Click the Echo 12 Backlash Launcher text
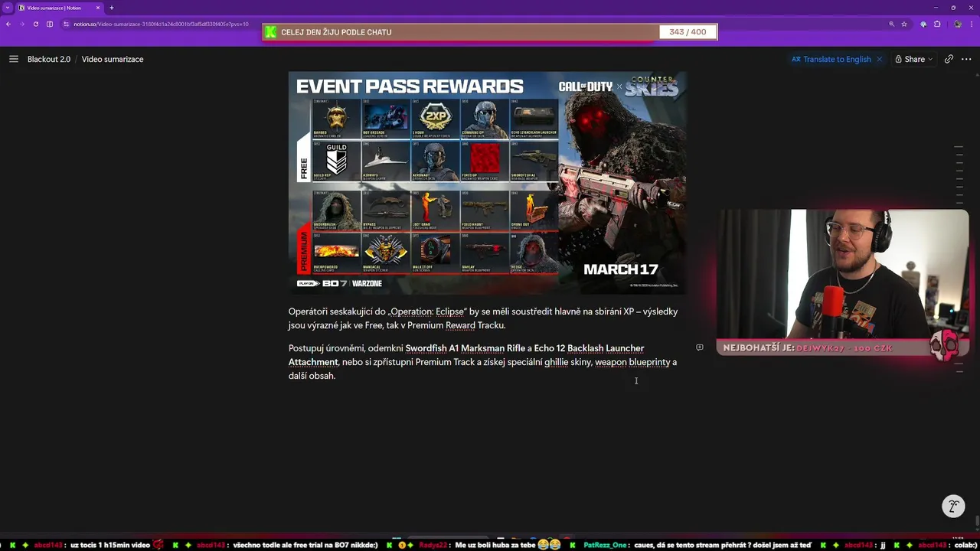 point(589,348)
